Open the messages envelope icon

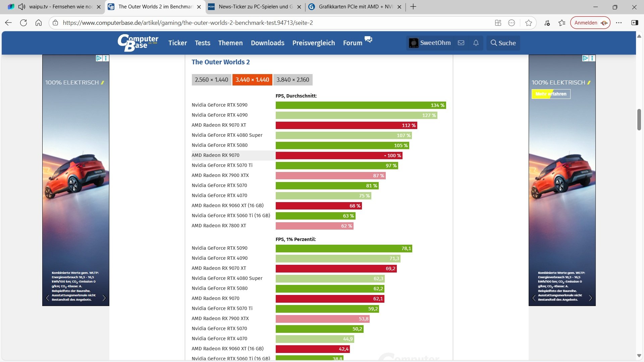click(461, 43)
